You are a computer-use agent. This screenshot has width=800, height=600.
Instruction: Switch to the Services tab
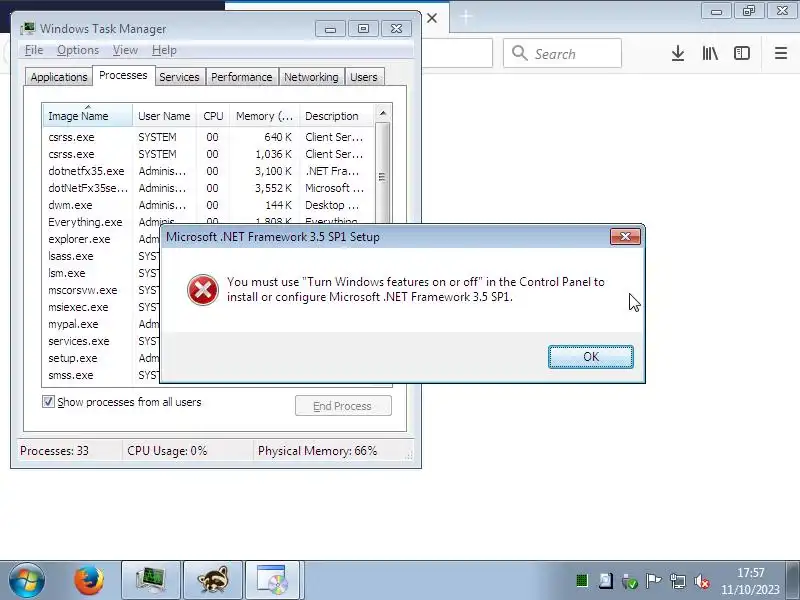pyautogui.click(x=179, y=77)
